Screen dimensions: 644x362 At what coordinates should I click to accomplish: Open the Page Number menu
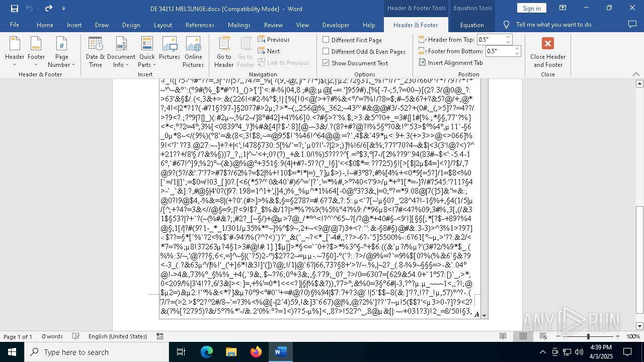pyautogui.click(x=61, y=52)
